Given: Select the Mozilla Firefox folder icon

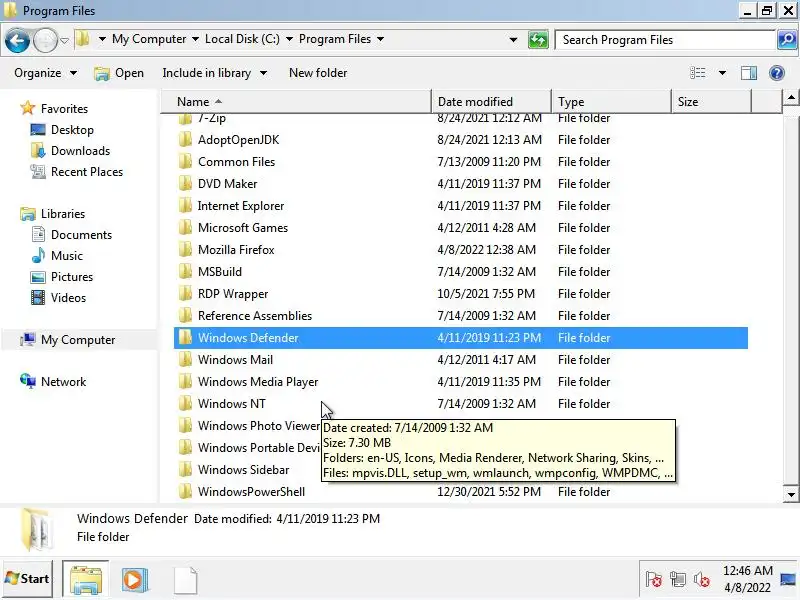Looking at the screenshot, I should (185, 249).
